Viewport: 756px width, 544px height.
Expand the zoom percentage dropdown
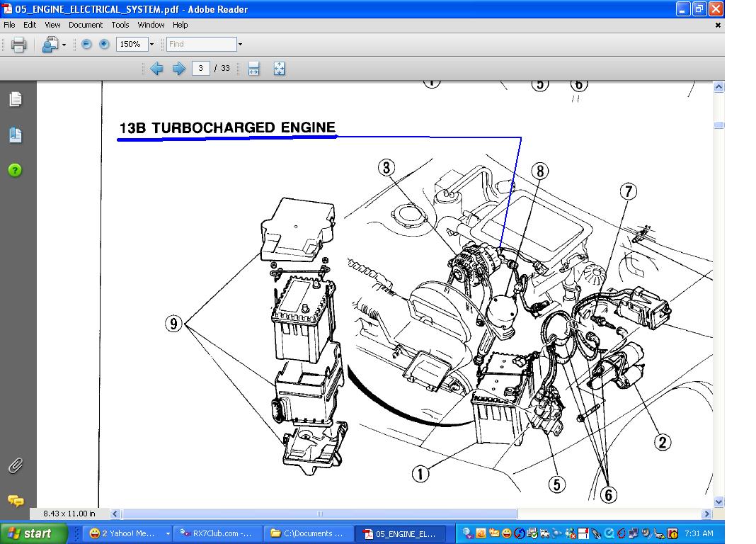151,45
